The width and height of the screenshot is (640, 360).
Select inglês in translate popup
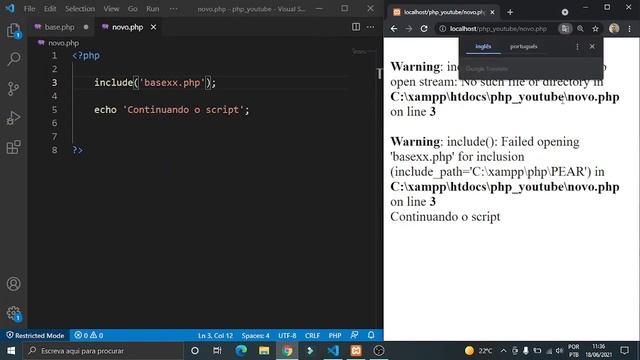click(483, 47)
